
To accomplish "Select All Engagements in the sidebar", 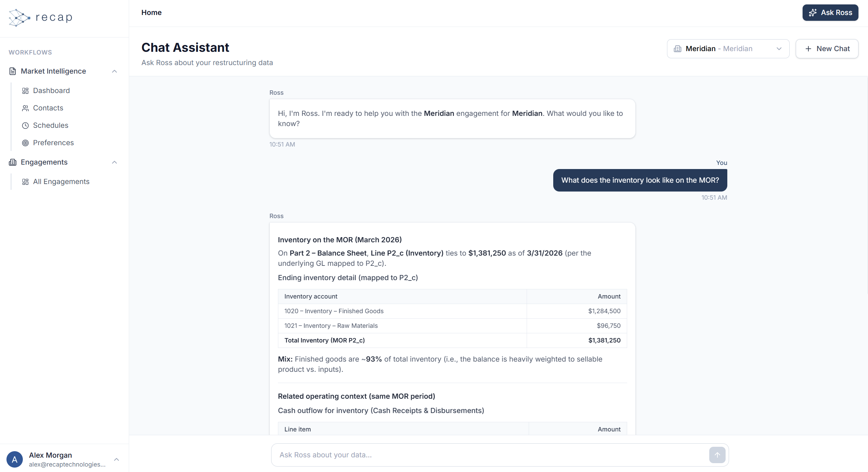I will 61,182.
